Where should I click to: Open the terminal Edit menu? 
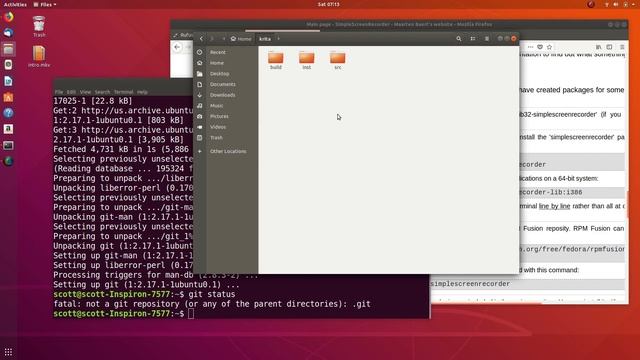[71, 92]
